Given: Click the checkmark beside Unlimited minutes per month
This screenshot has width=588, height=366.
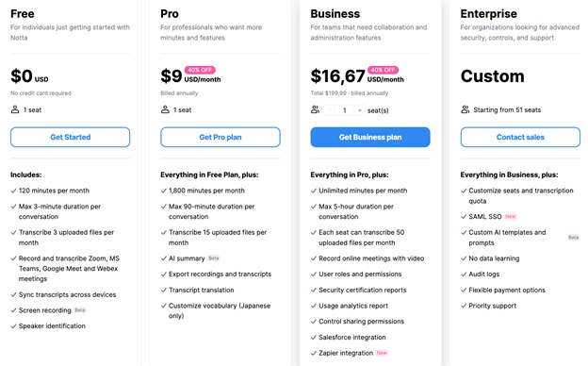Looking at the screenshot, I should pos(314,191).
